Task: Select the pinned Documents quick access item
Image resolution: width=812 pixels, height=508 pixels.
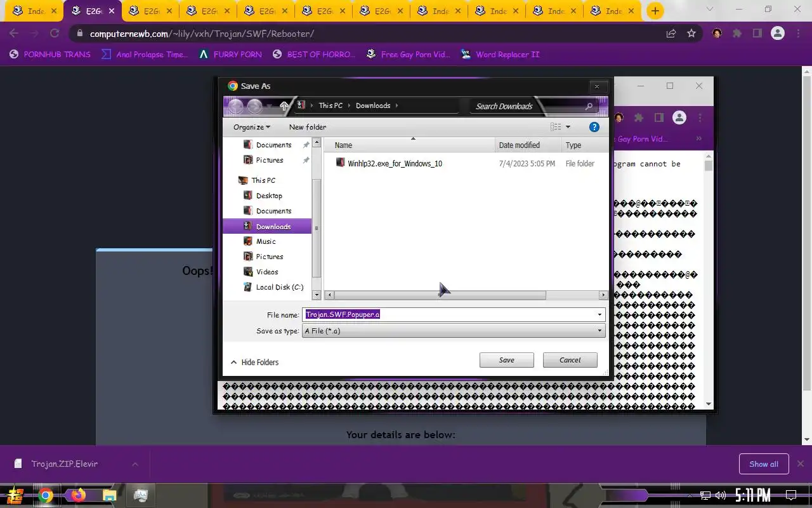Action: click(273, 145)
